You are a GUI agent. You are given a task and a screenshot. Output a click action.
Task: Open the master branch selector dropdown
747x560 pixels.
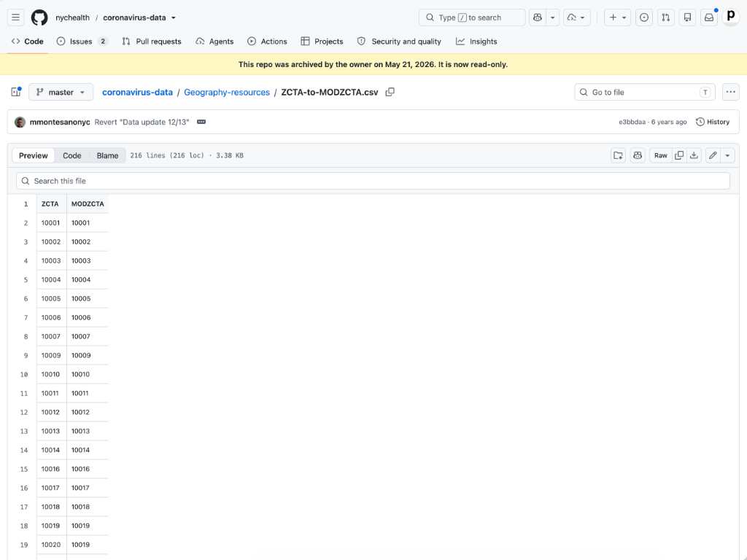tap(61, 92)
